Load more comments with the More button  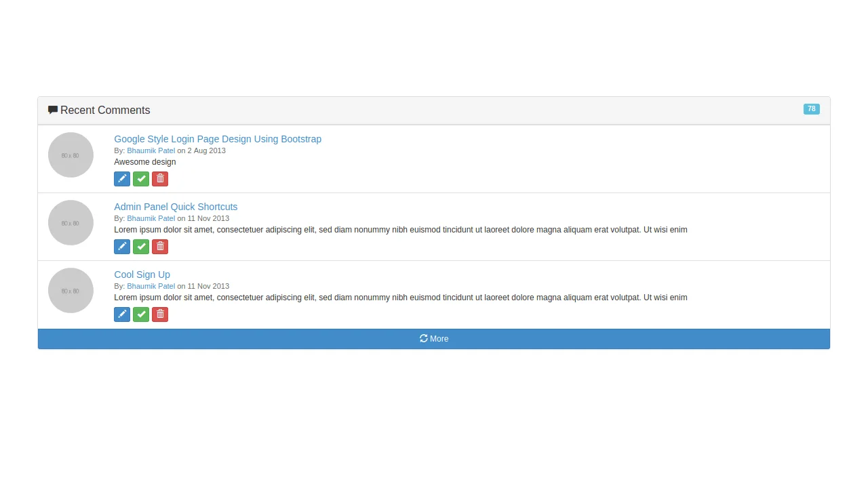pyautogui.click(x=434, y=339)
